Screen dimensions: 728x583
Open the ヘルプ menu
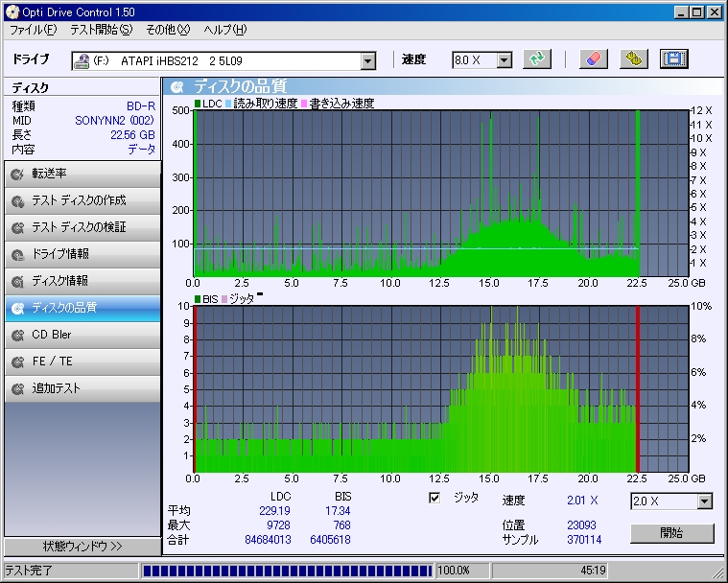[225, 30]
